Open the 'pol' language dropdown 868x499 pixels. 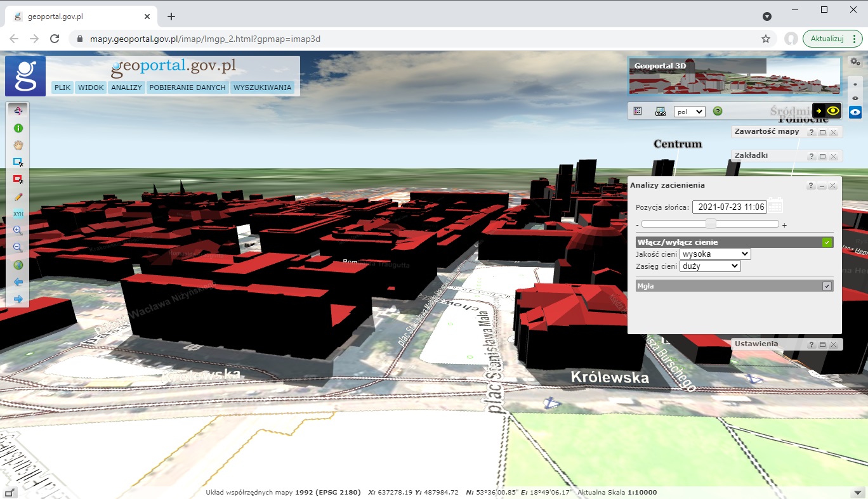click(x=689, y=111)
